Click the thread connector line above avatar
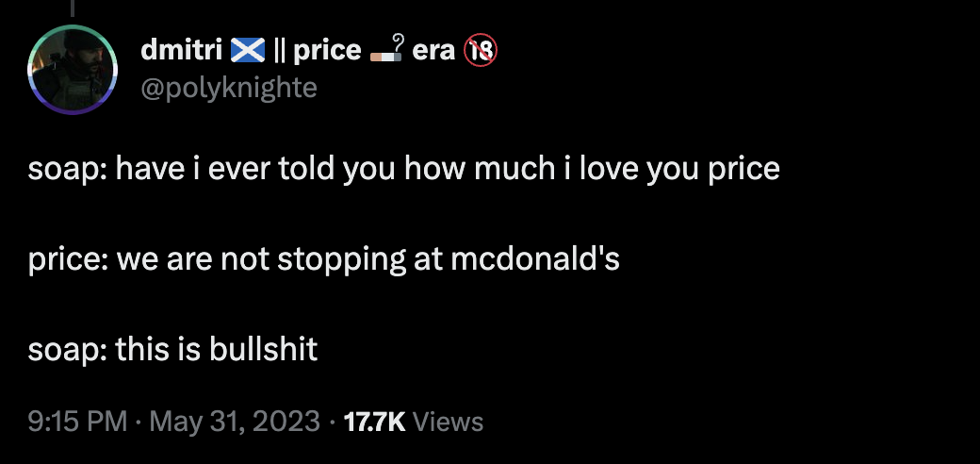This screenshot has height=464, width=980. pos(73,9)
